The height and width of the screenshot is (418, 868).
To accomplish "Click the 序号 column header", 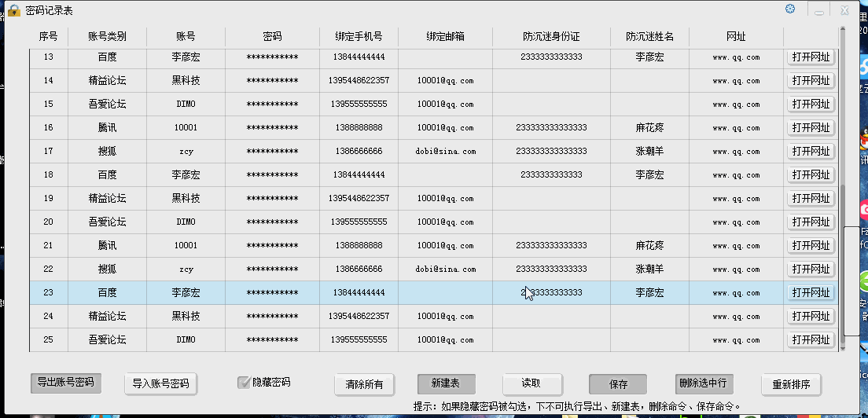I will coord(49,36).
